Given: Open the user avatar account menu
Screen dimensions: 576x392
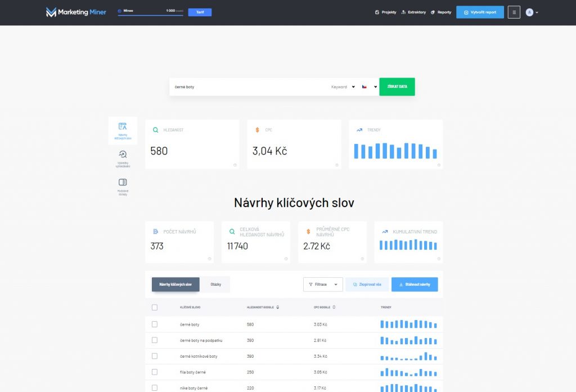Looking at the screenshot, I should point(532,12).
